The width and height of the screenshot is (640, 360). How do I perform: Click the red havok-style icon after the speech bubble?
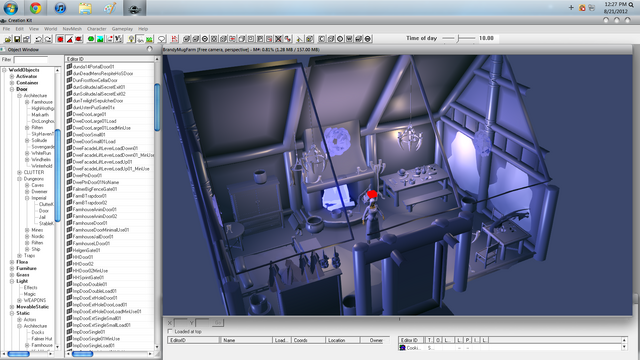point(174,39)
